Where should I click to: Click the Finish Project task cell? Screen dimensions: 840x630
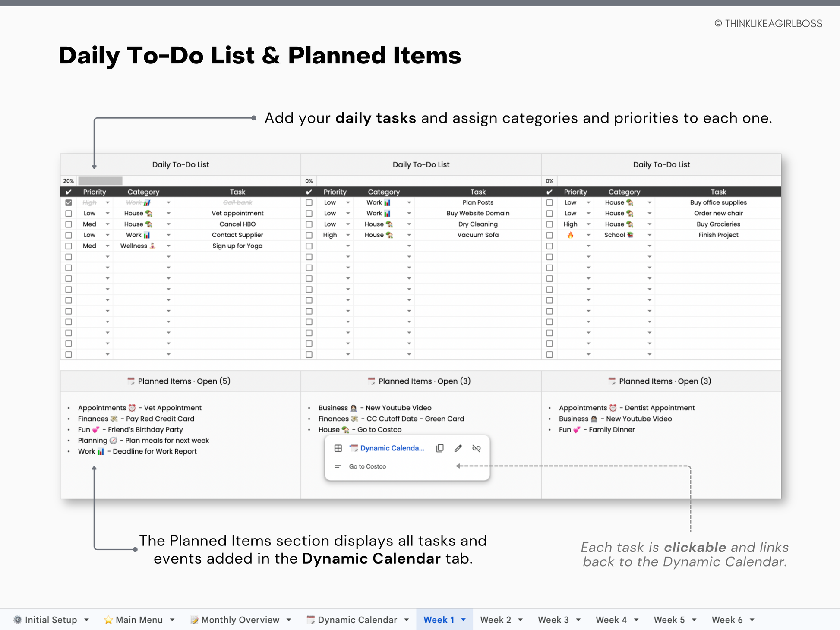(x=718, y=235)
